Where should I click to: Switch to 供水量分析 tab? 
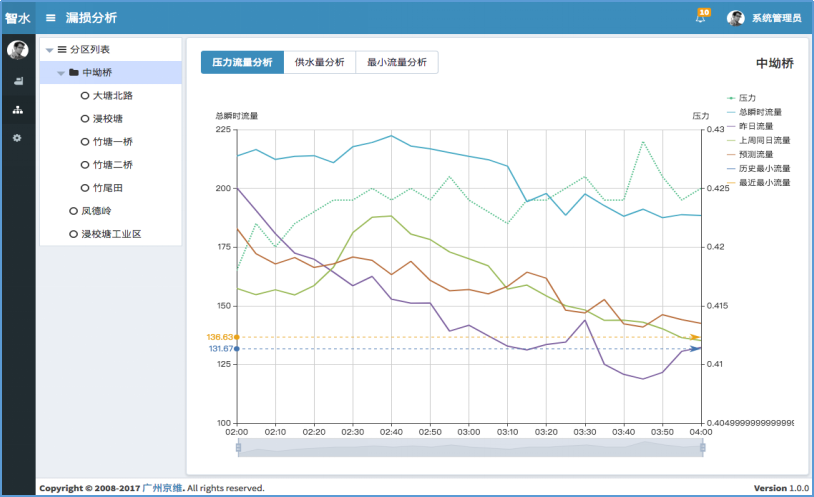click(x=319, y=62)
